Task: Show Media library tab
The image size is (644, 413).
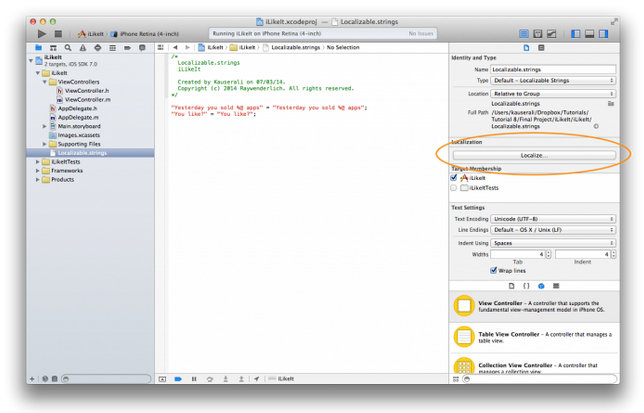Action: (556, 286)
